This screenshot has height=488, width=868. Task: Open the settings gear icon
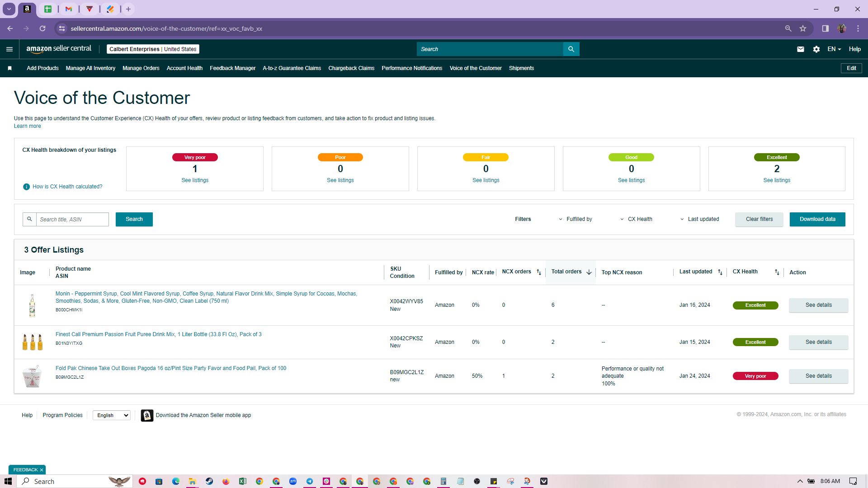coord(816,49)
